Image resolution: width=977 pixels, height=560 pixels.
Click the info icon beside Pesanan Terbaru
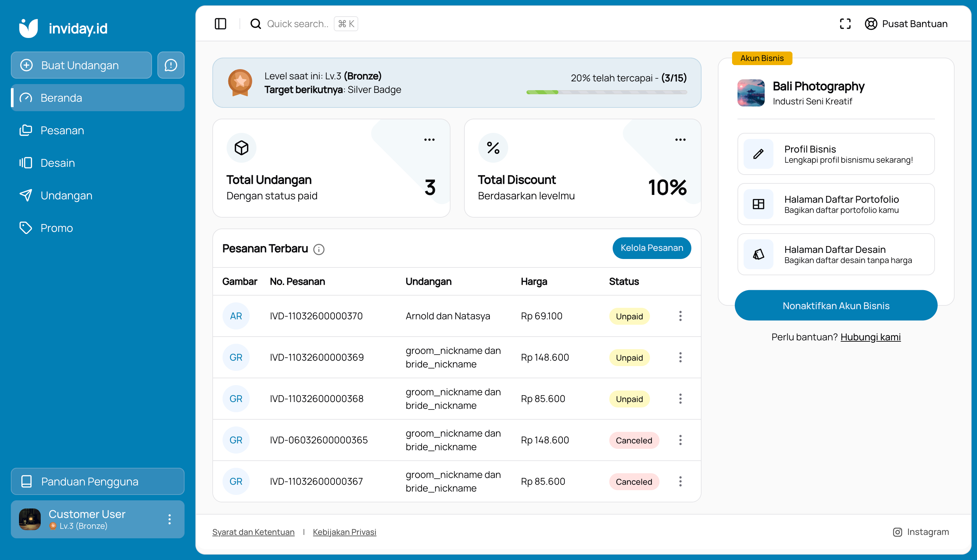[319, 249]
